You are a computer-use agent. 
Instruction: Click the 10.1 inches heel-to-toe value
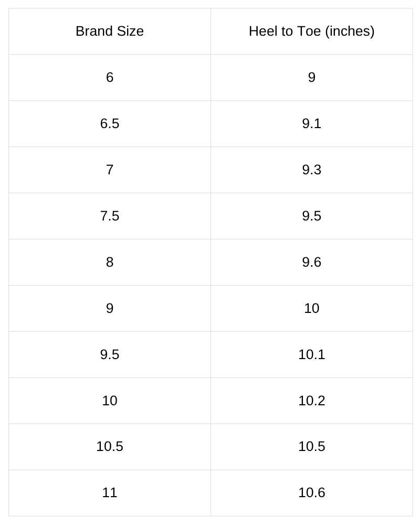click(311, 354)
